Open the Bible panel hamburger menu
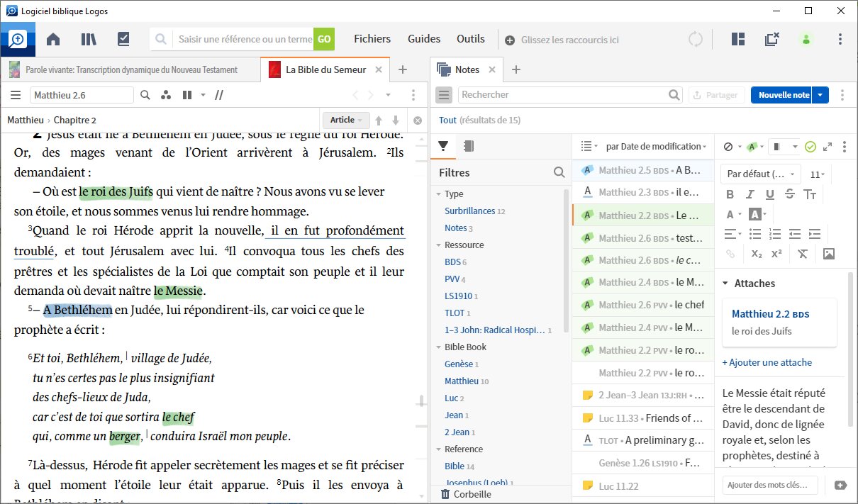 [16, 95]
